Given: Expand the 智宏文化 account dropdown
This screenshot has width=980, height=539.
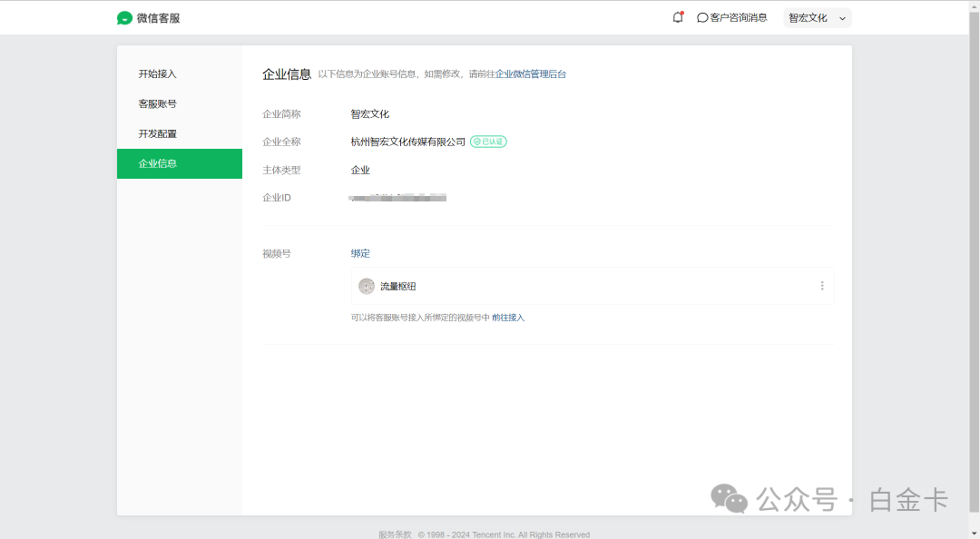Looking at the screenshot, I should [818, 18].
